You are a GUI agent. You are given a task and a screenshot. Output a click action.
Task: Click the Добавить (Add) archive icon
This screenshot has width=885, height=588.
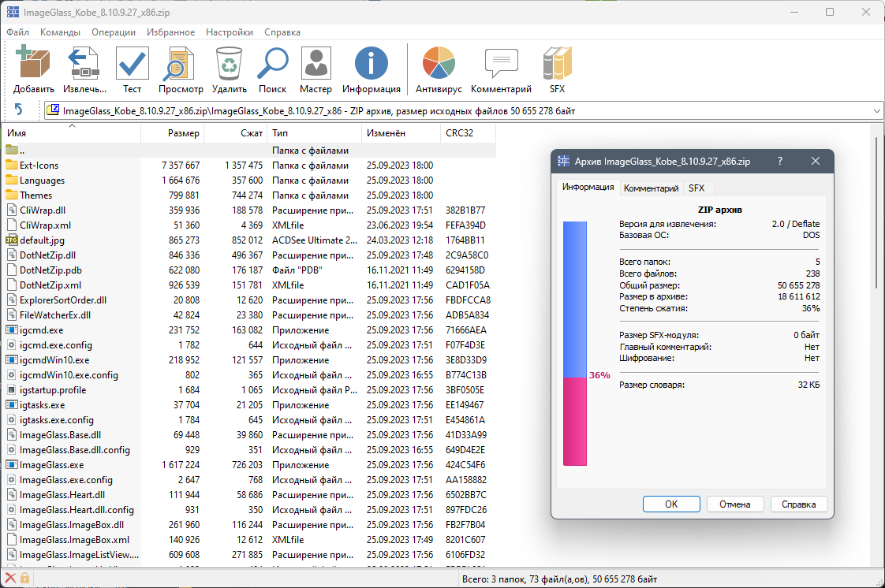(33, 63)
